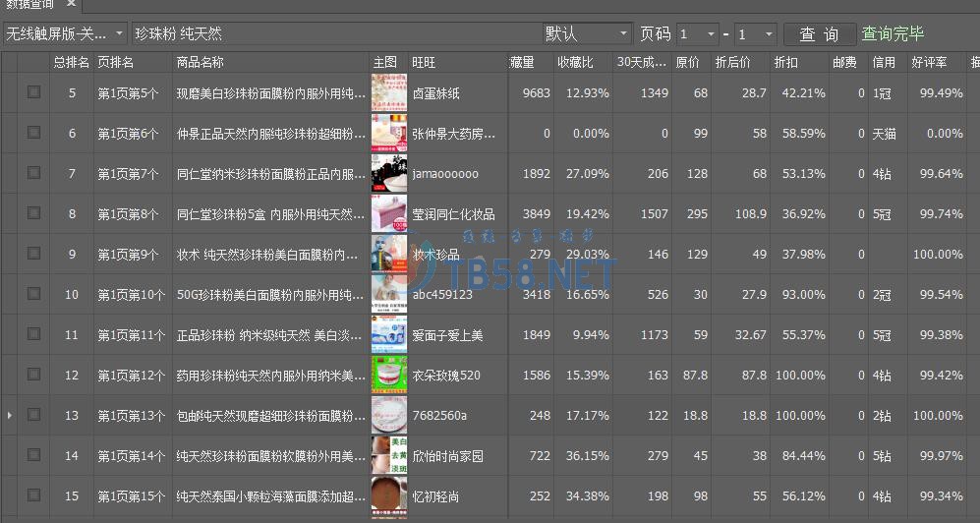Tick the checkbox for row 5
The image size is (980, 523).
pyautogui.click(x=34, y=92)
